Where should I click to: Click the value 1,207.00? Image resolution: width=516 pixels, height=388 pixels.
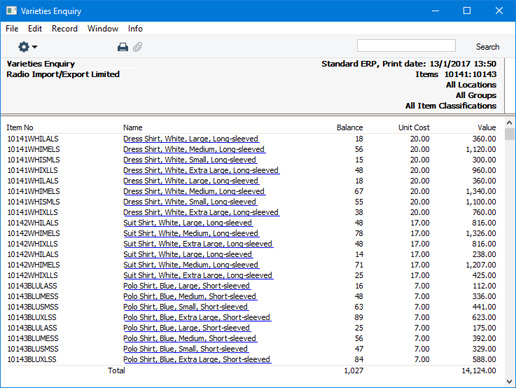tap(481, 265)
